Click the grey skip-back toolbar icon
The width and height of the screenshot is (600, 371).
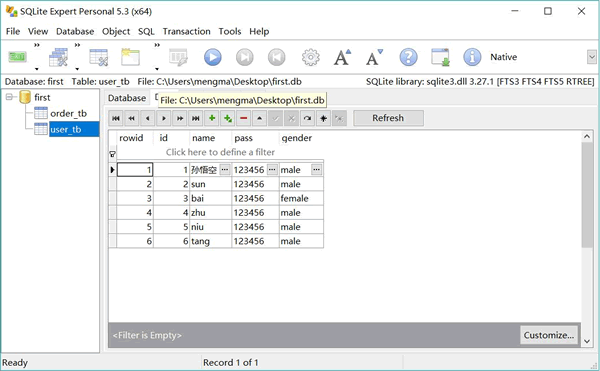tap(276, 57)
